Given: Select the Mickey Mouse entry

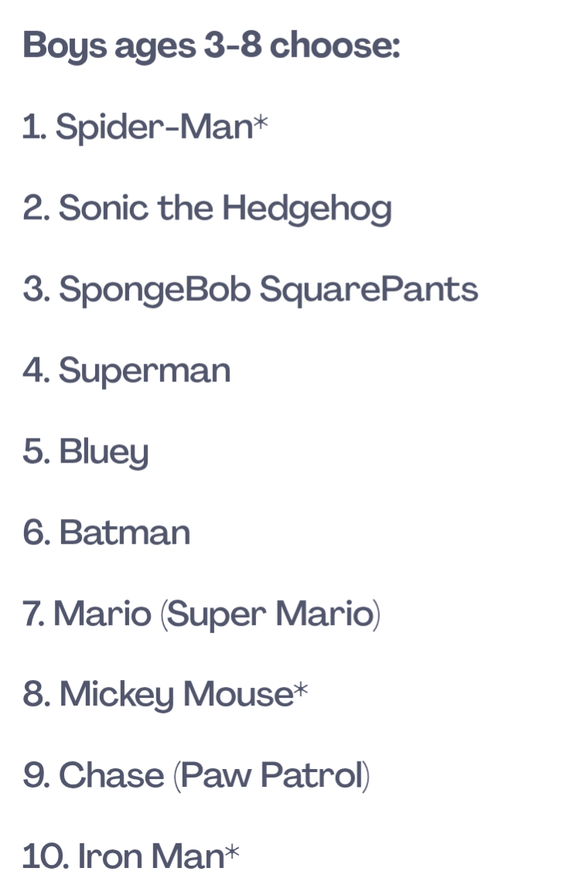Looking at the screenshot, I should 166,695.
